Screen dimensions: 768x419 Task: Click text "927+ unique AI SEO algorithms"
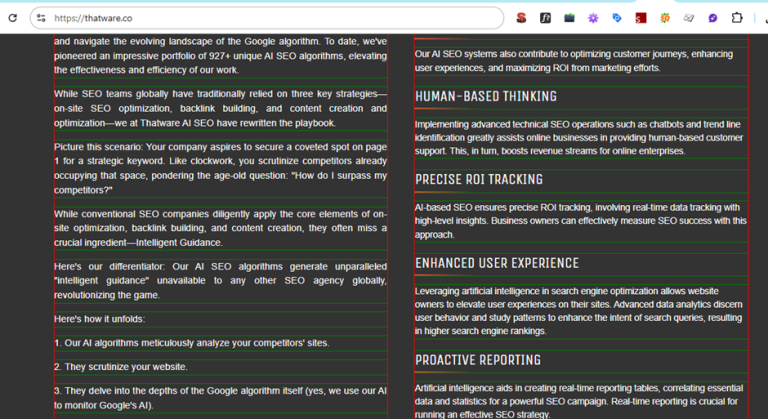278,56
